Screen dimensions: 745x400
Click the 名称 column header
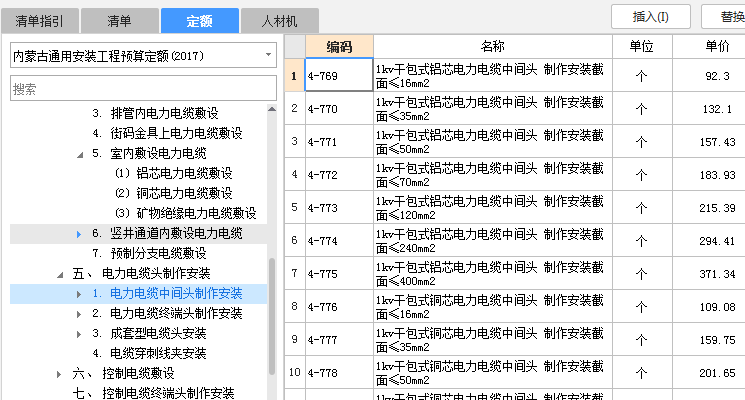[x=493, y=46]
